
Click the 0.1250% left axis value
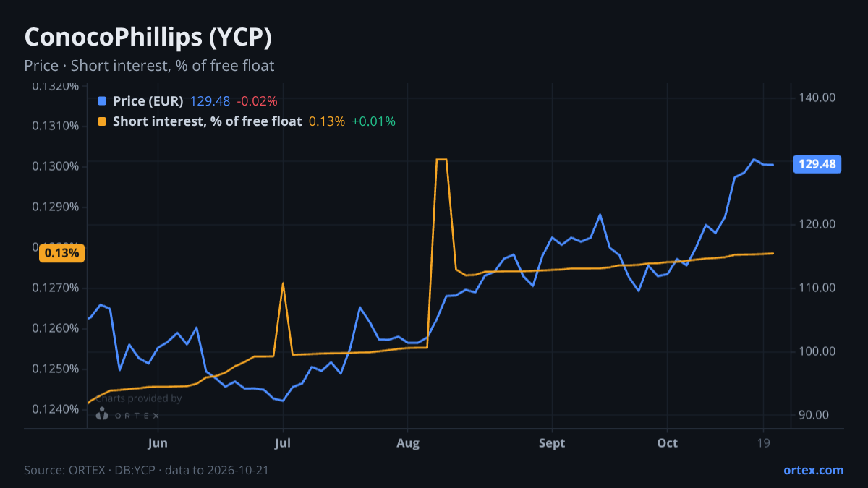(x=54, y=369)
